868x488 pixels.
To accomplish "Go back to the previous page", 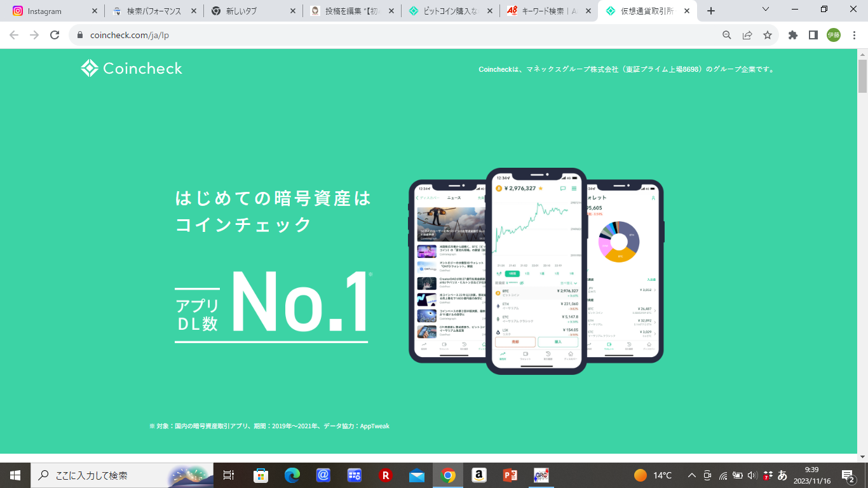I will 14,35.
